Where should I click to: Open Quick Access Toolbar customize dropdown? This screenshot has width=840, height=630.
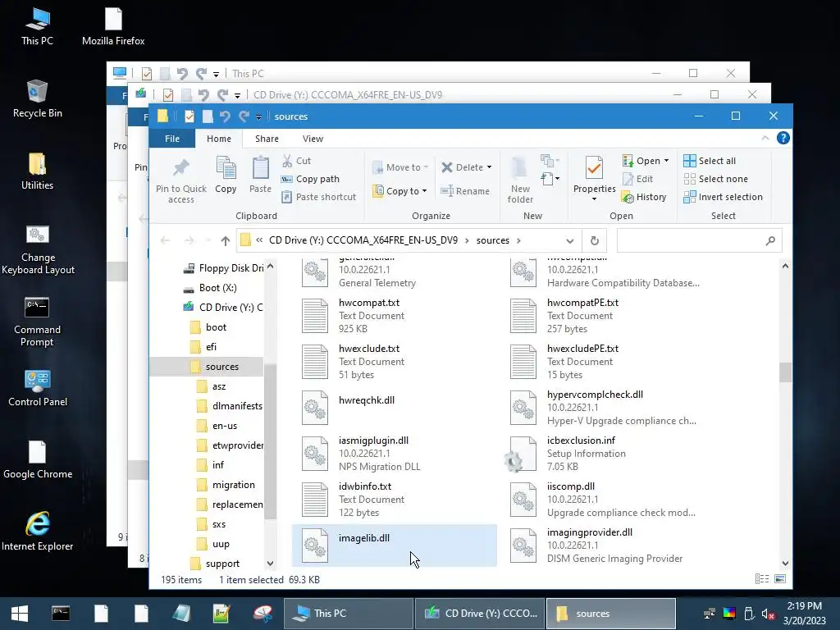click(x=258, y=116)
